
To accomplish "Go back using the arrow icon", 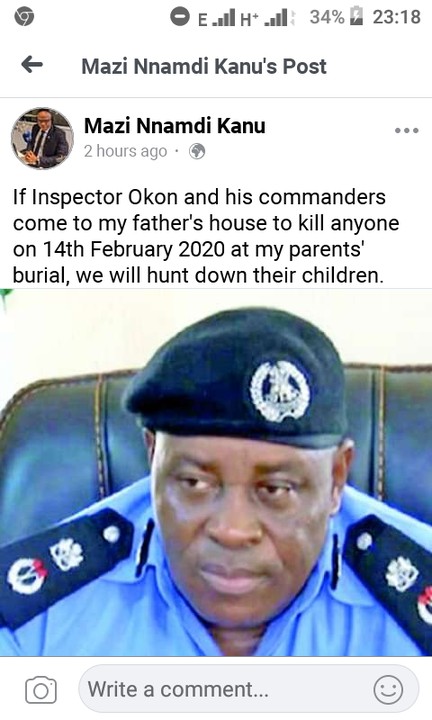I will point(32,65).
